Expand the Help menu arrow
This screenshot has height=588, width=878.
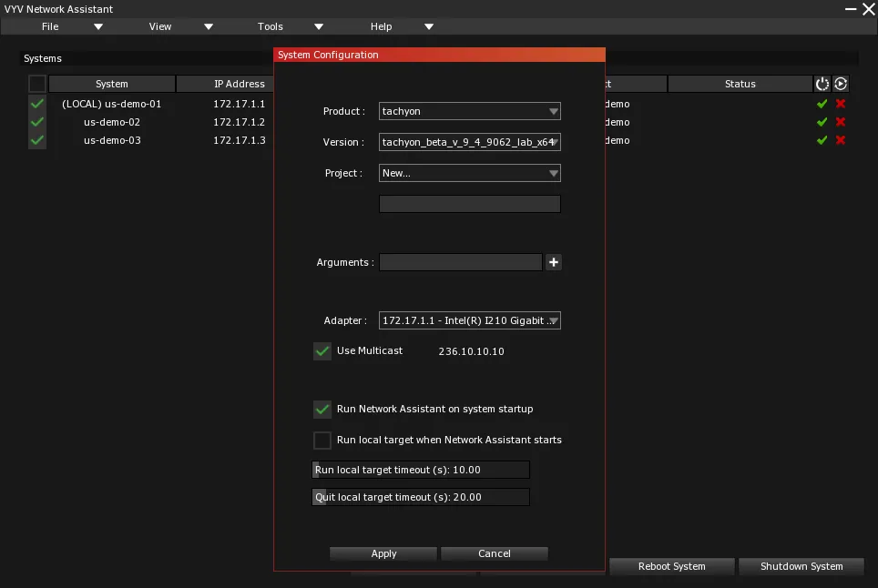click(x=429, y=27)
